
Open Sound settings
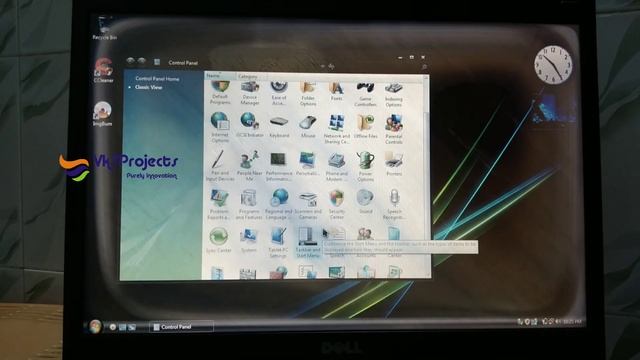pos(365,202)
